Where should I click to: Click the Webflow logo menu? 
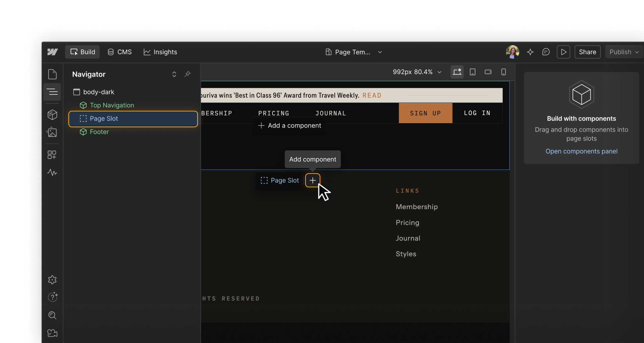pos(52,52)
